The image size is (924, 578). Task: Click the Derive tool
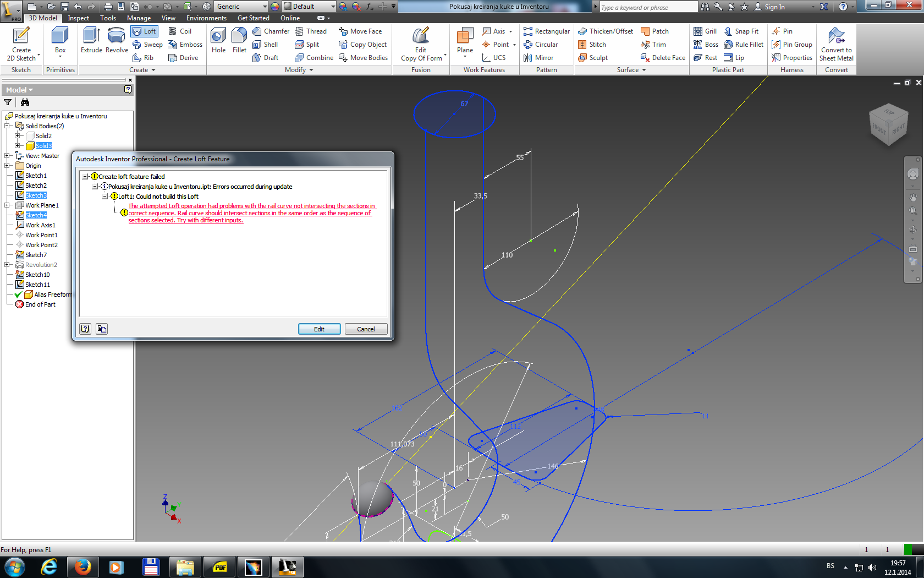pos(183,58)
